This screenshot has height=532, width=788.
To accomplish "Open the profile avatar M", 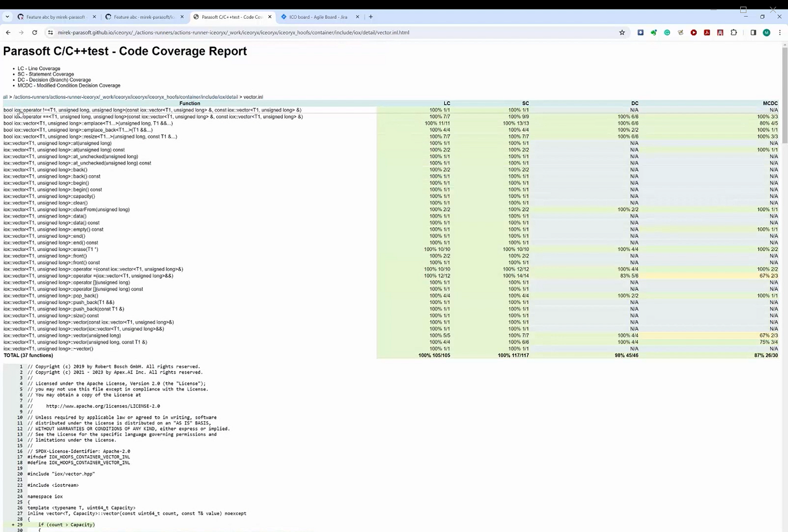I will 766,32.
